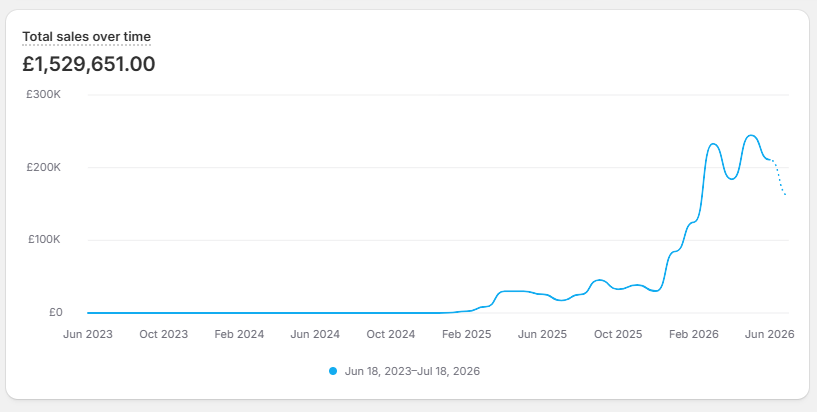
Task: Click the Oct 2024 x-axis label
Action: click(391, 334)
